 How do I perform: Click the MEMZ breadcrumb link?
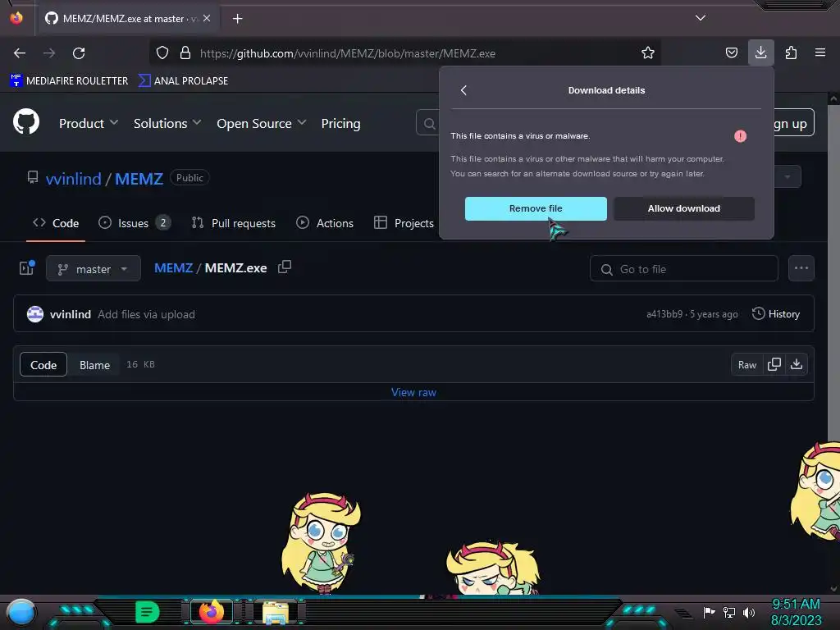point(173,268)
